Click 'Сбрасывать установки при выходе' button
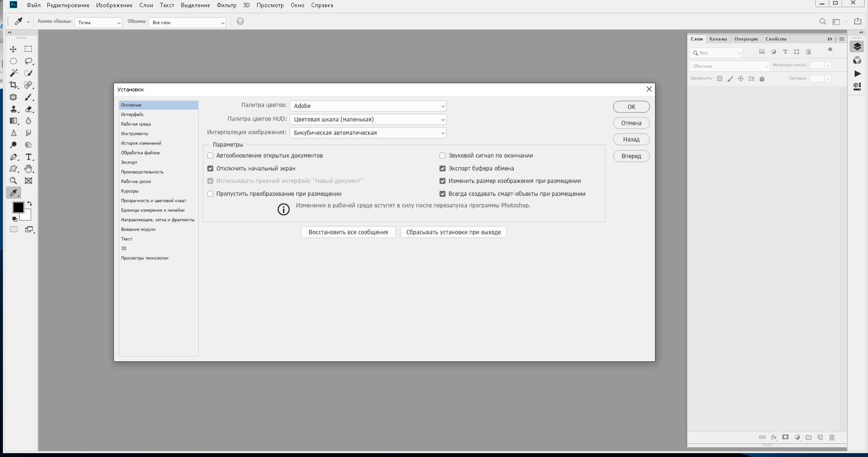The width and height of the screenshot is (868, 457). pyautogui.click(x=453, y=232)
